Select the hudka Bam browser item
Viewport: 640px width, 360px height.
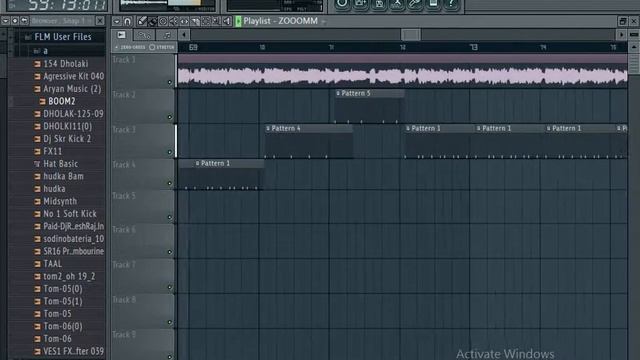pos(63,176)
